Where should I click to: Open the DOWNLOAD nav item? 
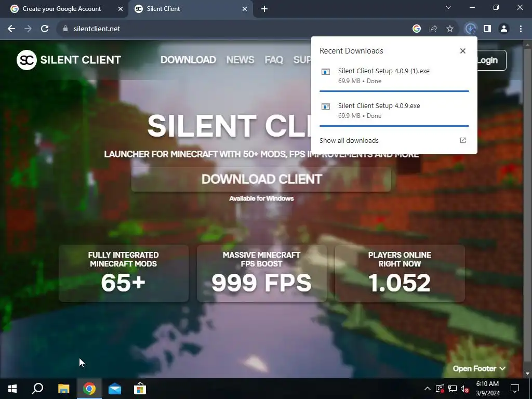pyautogui.click(x=188, y=60)
